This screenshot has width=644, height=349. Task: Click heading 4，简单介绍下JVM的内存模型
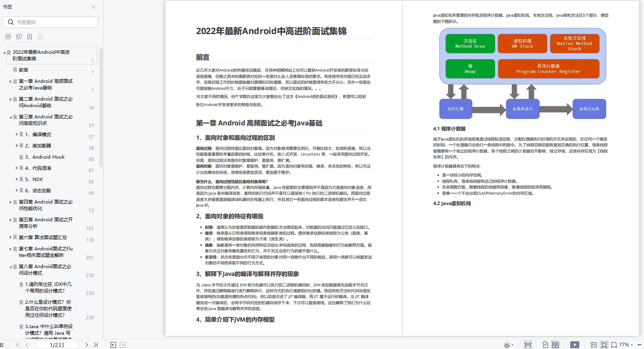(235, 320)
